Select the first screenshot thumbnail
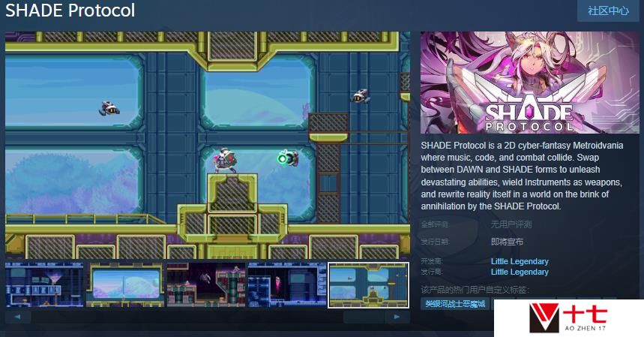 (x=44, y=284)
